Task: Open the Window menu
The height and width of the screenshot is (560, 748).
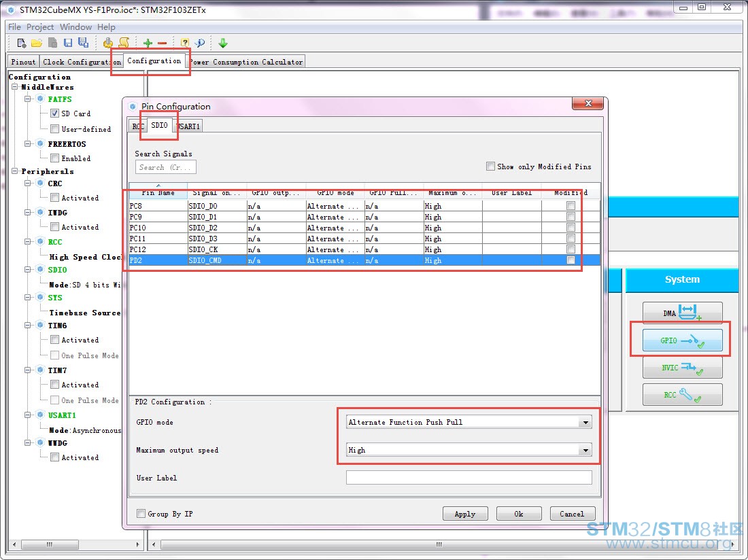Action: (x=75, y=27)
